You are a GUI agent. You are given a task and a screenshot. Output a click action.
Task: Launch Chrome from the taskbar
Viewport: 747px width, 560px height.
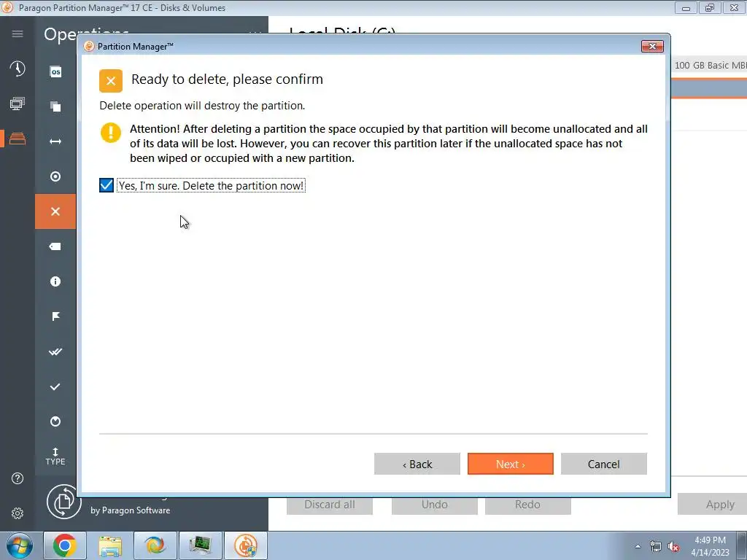(65, 545)
